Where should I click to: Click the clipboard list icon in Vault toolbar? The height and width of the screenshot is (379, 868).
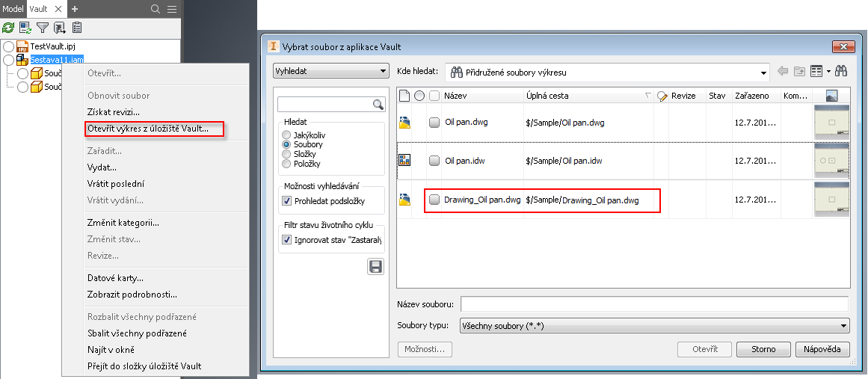pyautogui.click(x=77, y=27)
